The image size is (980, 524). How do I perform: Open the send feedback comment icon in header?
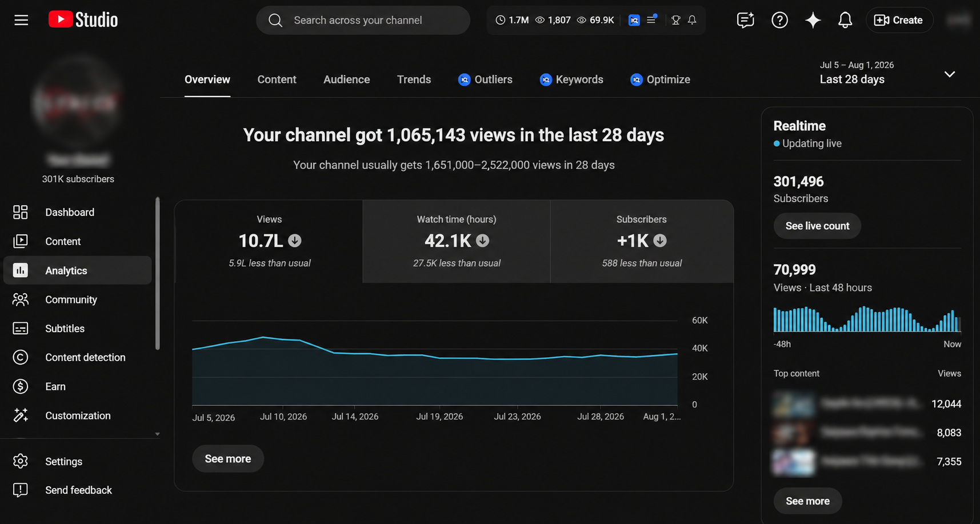coord(746,20)
